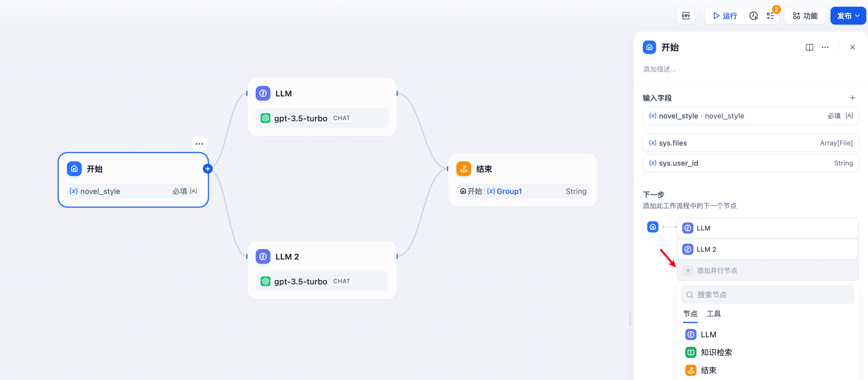
Task: Choose 知识检索 from the node list
Action: pyautogui.click(x=716, y=352)
